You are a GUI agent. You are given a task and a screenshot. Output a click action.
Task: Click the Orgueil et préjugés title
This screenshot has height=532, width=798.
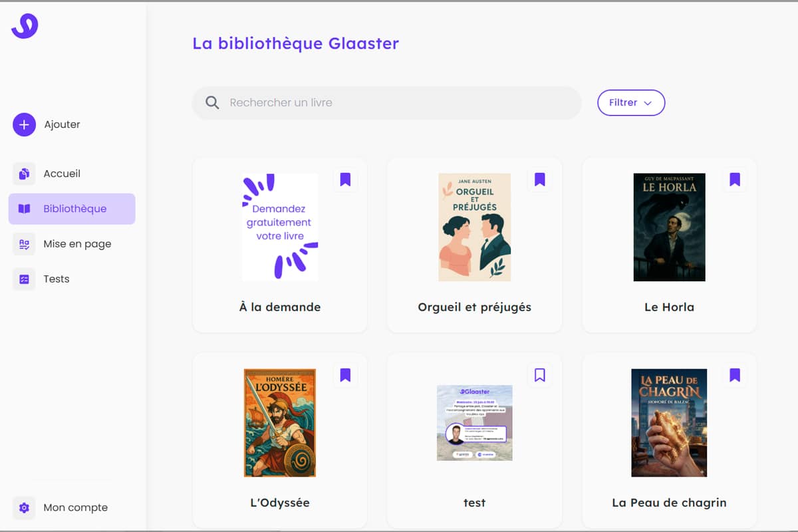tap(475, 307)
